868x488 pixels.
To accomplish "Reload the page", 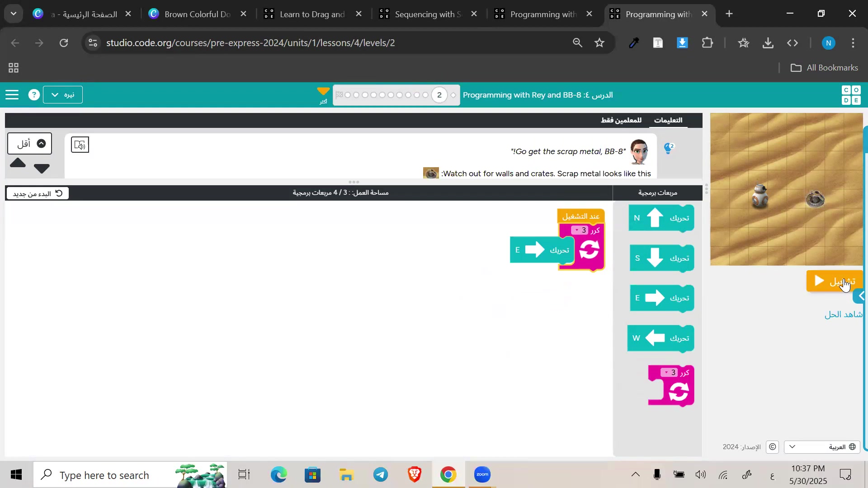I will pos(64,43).
